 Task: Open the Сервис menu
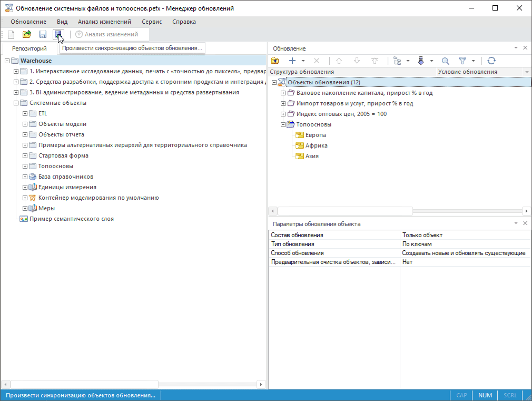point(152,22)
